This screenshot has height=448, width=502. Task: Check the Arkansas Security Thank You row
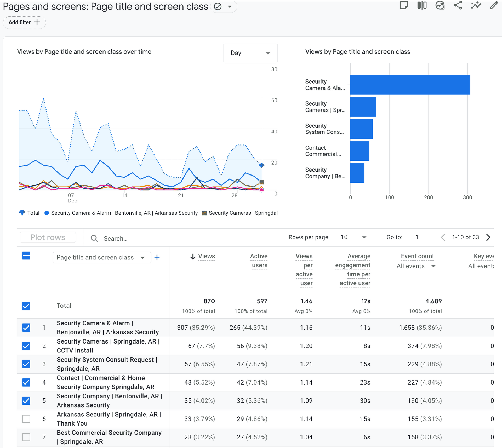click(26, 419)
